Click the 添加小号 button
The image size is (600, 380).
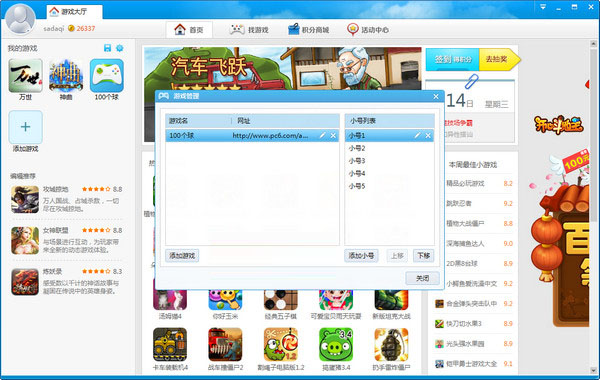(361, 256)
